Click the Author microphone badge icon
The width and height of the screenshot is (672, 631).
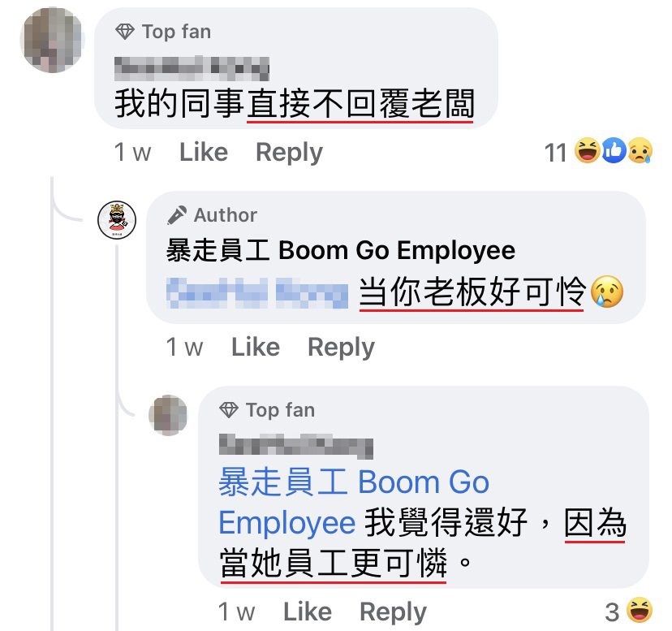(x=177, y=215)
